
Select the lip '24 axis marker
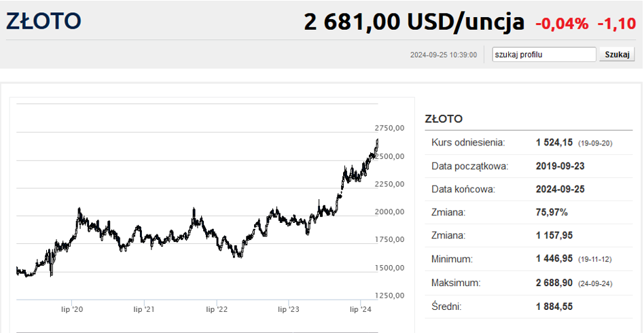click(361, 310)
